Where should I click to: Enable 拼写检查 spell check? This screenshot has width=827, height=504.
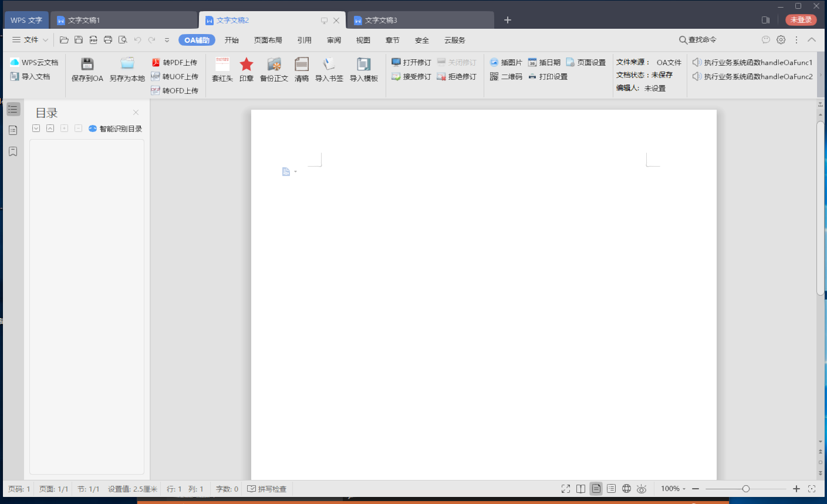click(267, 488)
